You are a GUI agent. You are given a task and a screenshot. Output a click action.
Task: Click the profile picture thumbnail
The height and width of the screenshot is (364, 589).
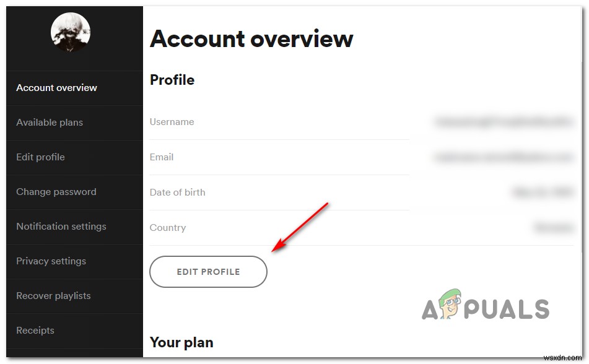(69, 32)
